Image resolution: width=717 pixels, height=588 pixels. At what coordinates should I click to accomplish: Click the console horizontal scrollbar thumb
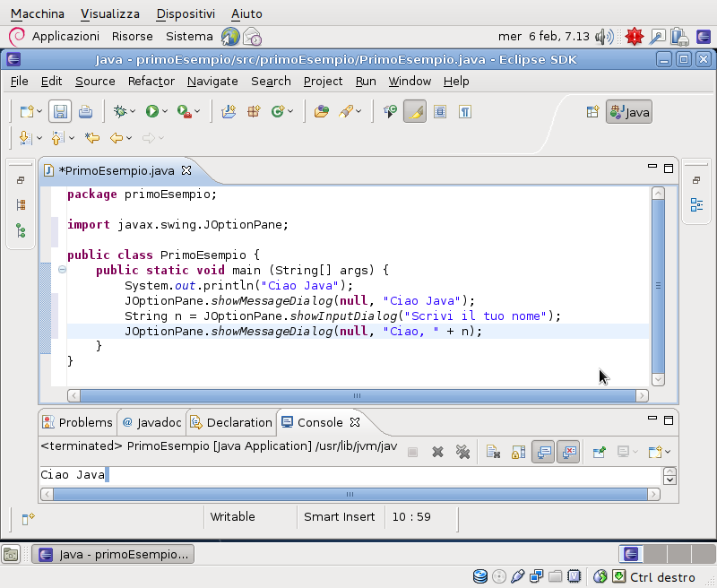point(350,494)
